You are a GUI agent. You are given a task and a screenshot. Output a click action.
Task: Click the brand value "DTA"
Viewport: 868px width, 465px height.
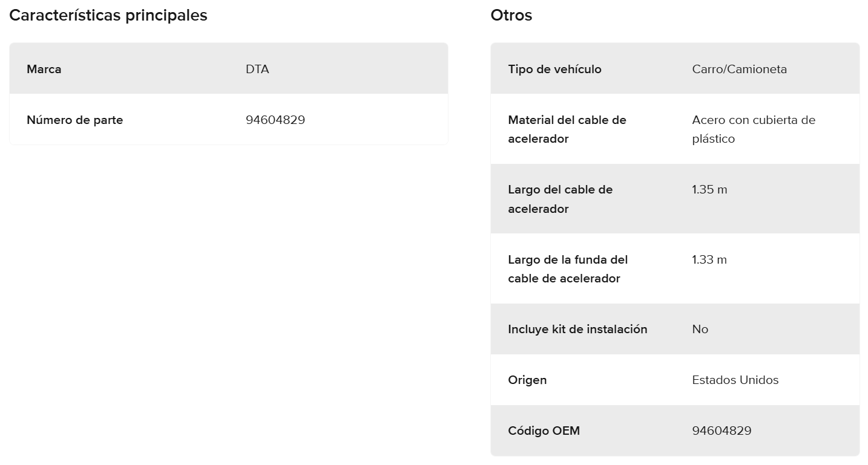click(257, 69)
